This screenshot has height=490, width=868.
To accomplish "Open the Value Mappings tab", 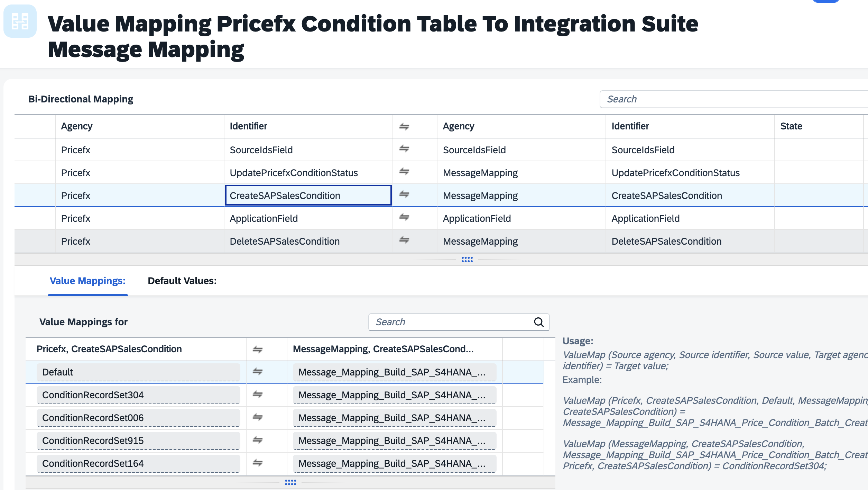I will (87, 281).
